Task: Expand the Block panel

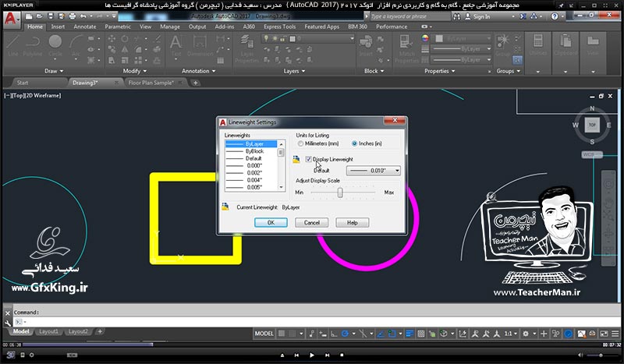Action: coord(374,71)
